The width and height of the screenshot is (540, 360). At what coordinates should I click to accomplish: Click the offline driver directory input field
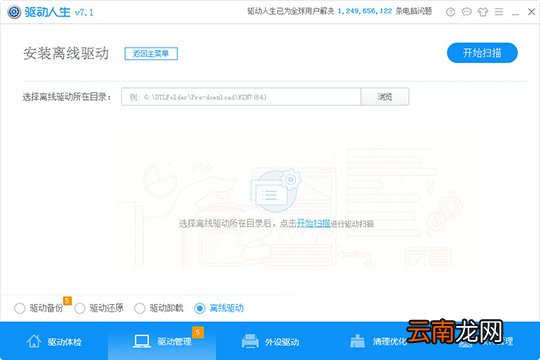click(x=241, y=97)
